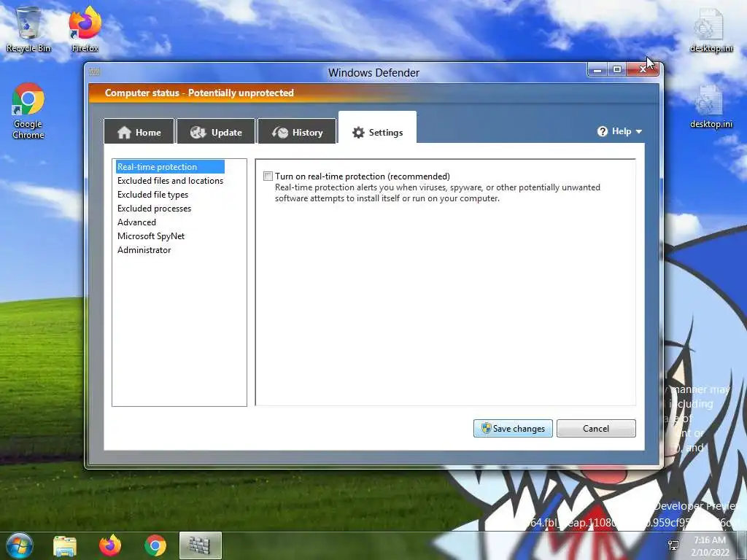Image resolution: width=747 pixels, height=560 pixels.
Task: Click the Settings tab gear icon
Action: [x=358, y=133]
